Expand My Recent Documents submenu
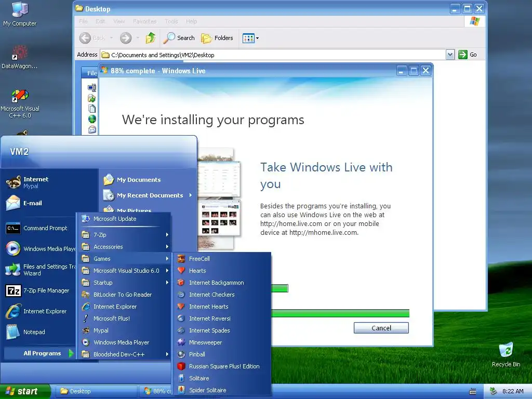The height and width of the screenshot is (399, 532). 148,195
